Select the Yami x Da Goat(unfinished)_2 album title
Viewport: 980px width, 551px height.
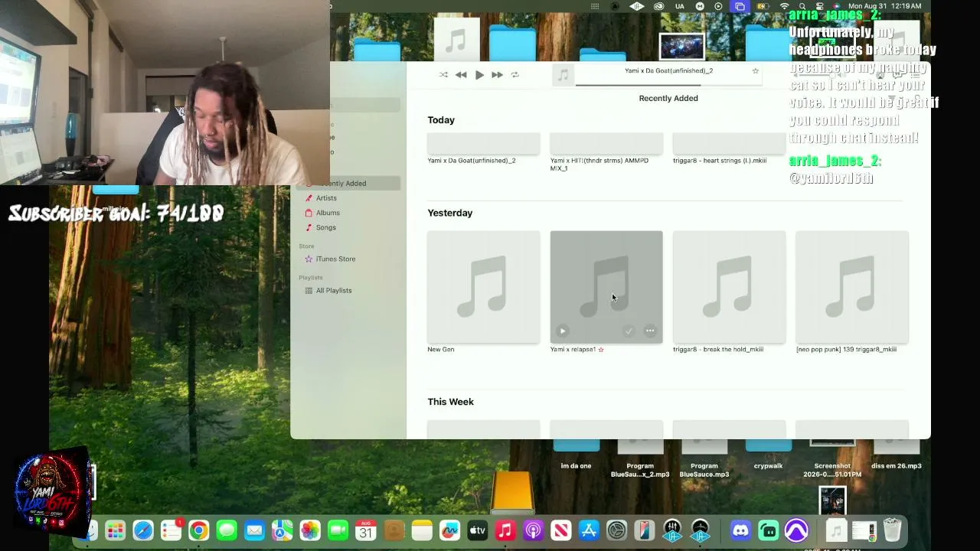click(472, 161)
